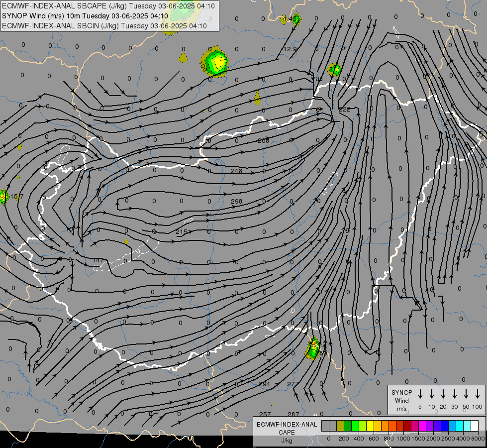
Task: Click the map value '12.9'
Action: click(290, 49)
